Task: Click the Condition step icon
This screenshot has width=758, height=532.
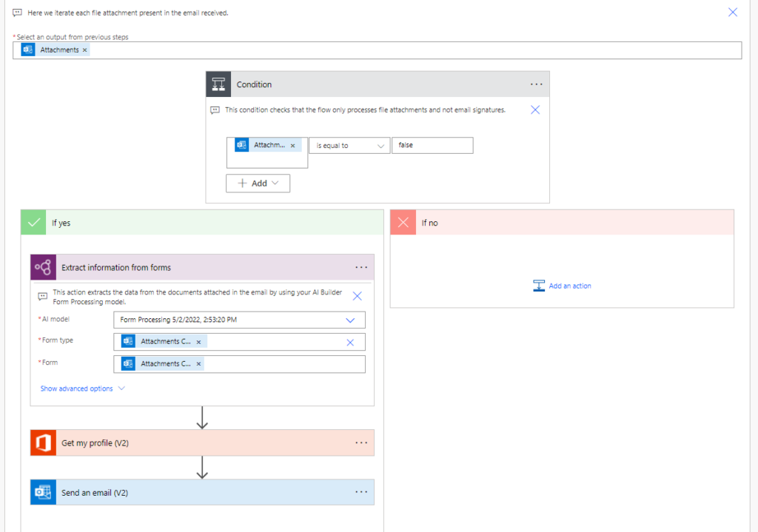Action: pos(218,84)
